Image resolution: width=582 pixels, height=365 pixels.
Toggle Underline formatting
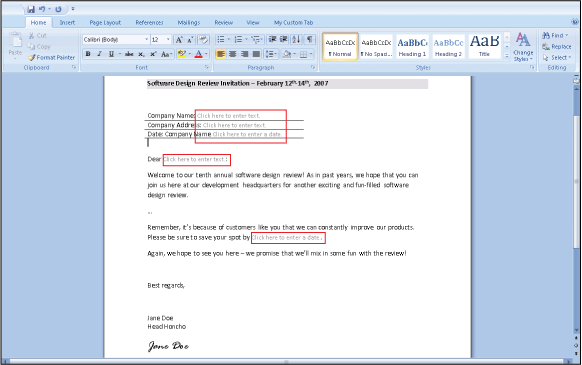coord(111,54)
